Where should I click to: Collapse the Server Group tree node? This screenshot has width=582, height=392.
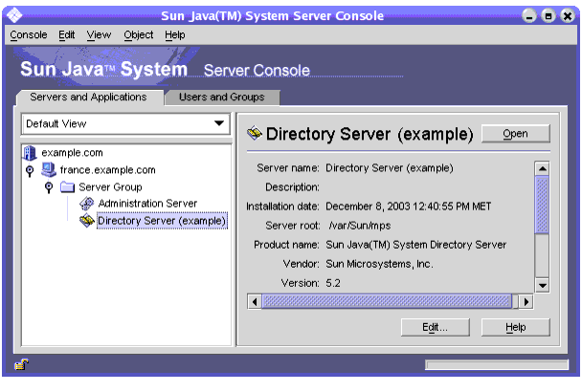pos(49,187)
